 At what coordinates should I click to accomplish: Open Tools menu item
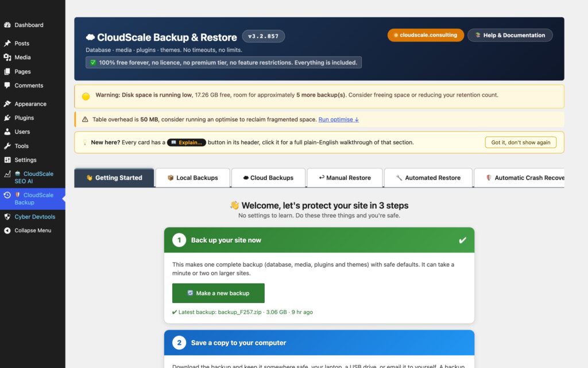pos(21,145)
